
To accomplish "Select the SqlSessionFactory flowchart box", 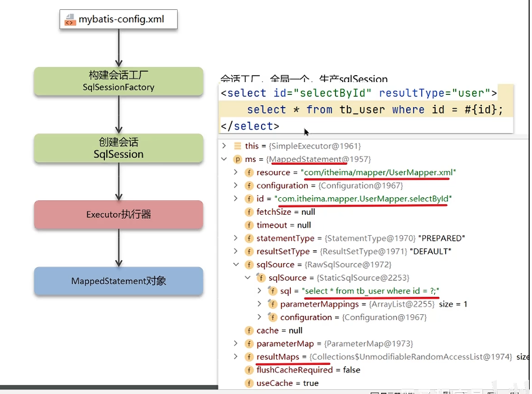I will [118, 81].
